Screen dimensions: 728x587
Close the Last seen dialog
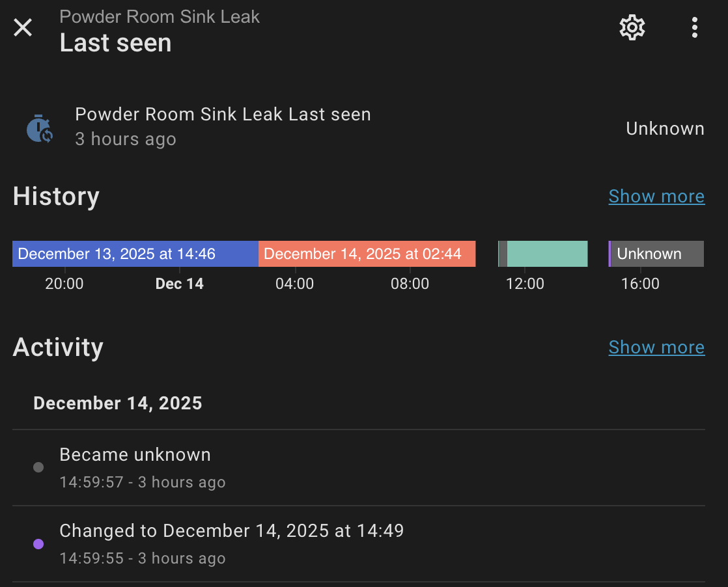tap(23, 28)
